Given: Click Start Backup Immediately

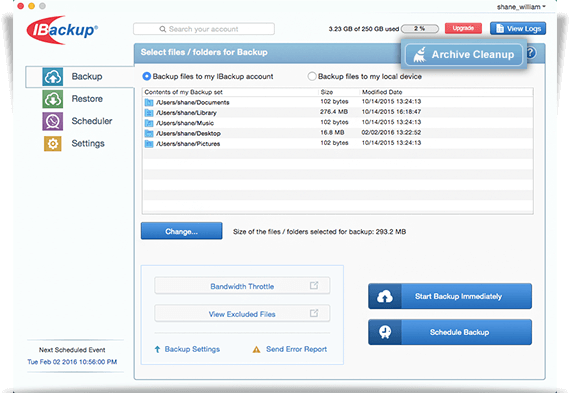Looking at the screenshot, I should tap(450, 296).
